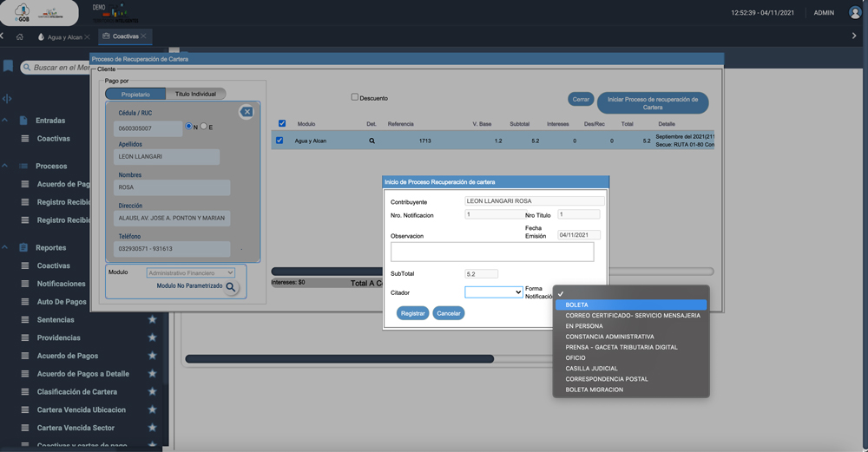
Task: Click the Registrar button
Action: tap(412, 313)
